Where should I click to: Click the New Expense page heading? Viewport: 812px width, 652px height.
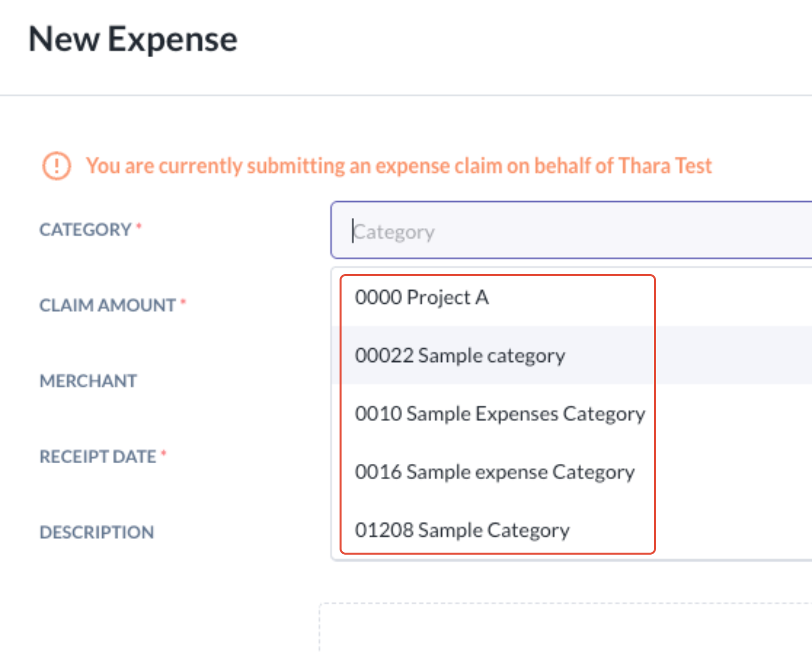tap(133, 39)
